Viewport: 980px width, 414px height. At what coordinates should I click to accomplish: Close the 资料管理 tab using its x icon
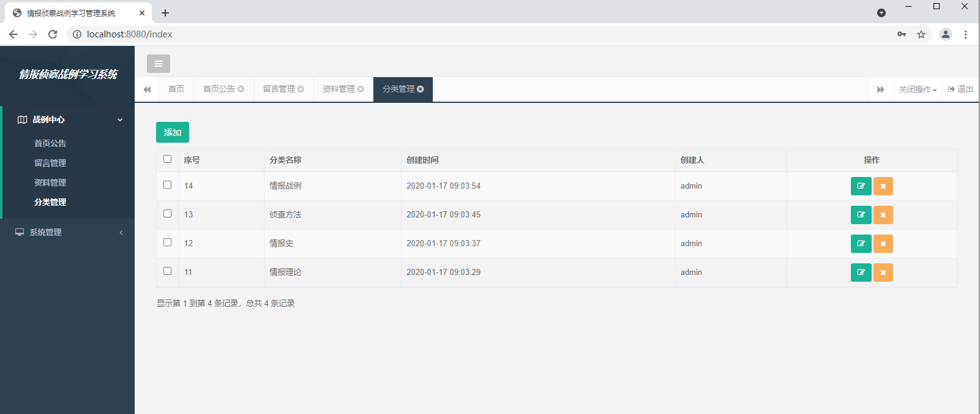coord(361,89)
